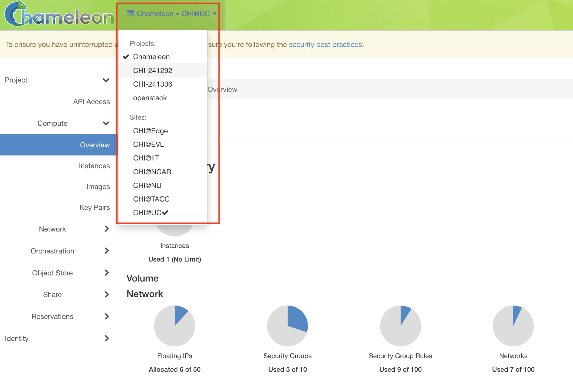Image resolution: width=573 pixels, height=392 pixels.
Task: Switch to project CHI-241306
Action: coord(163,84)
